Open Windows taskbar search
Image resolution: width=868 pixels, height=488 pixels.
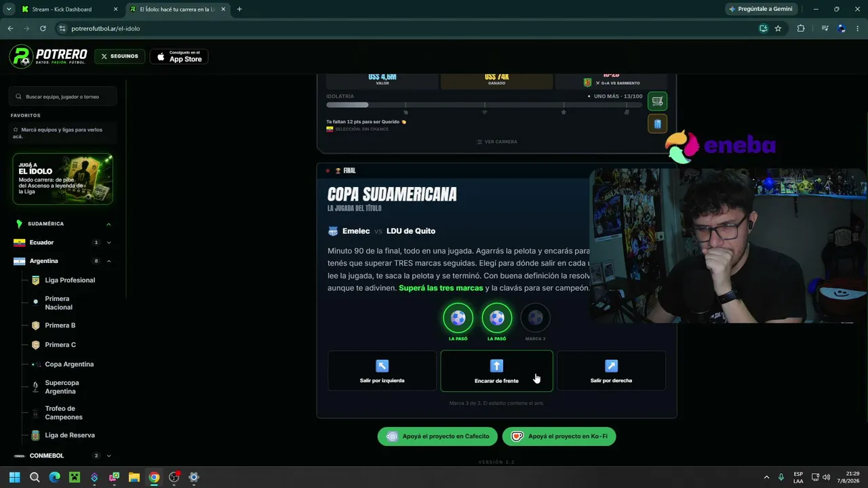coord(35,477)
